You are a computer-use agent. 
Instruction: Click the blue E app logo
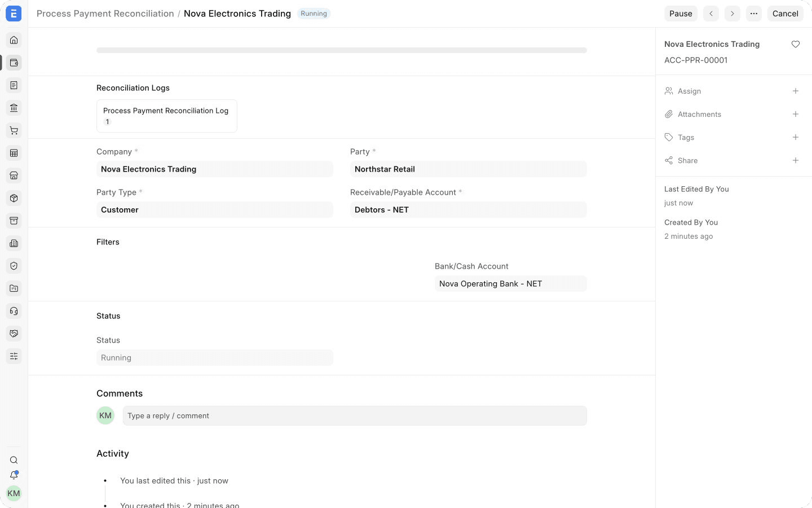pyautogui.click(x=14, y=14)
